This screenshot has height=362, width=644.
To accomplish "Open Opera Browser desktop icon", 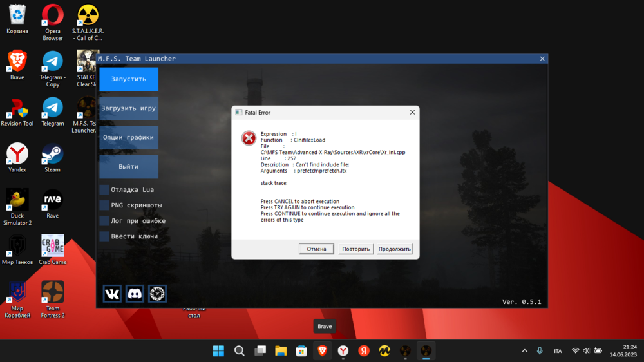I will point(53,15).
